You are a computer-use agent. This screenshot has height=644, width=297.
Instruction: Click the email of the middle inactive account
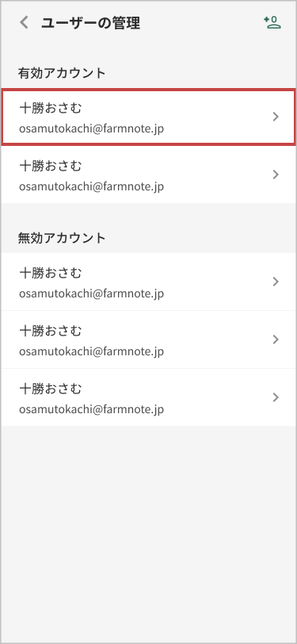92,351
